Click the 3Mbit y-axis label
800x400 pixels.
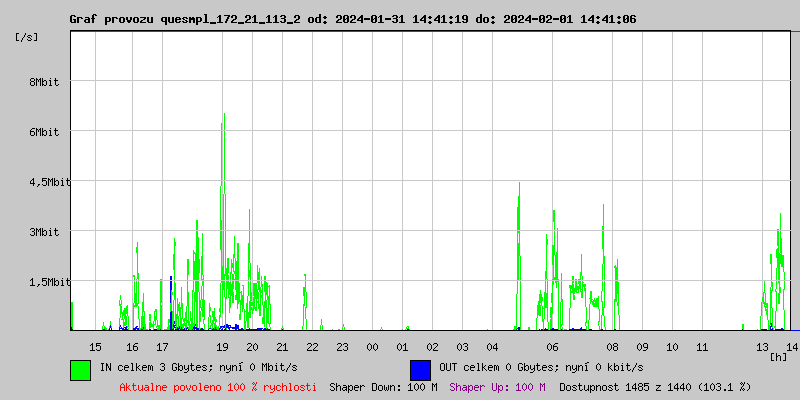tap(44, 232)
